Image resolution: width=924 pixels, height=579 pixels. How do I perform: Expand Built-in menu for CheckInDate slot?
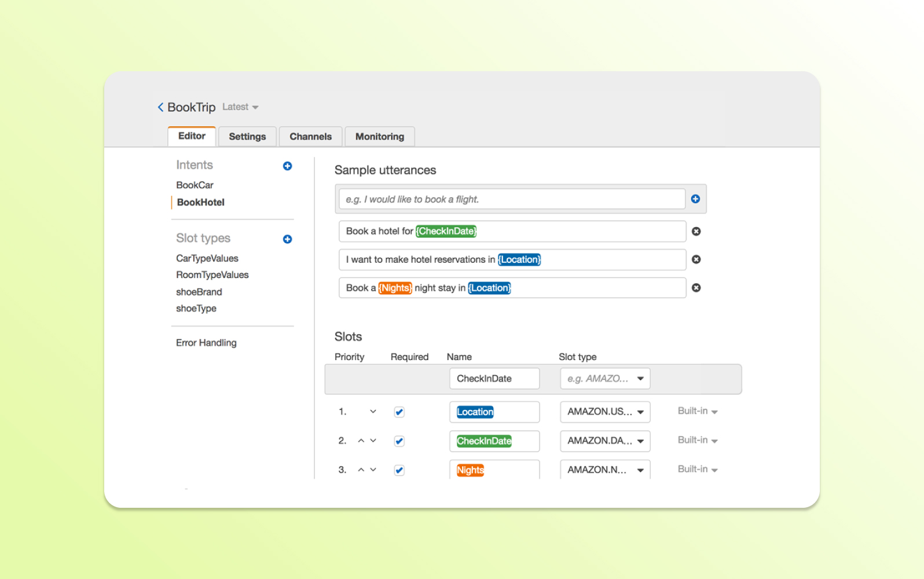tap(698, 440)
